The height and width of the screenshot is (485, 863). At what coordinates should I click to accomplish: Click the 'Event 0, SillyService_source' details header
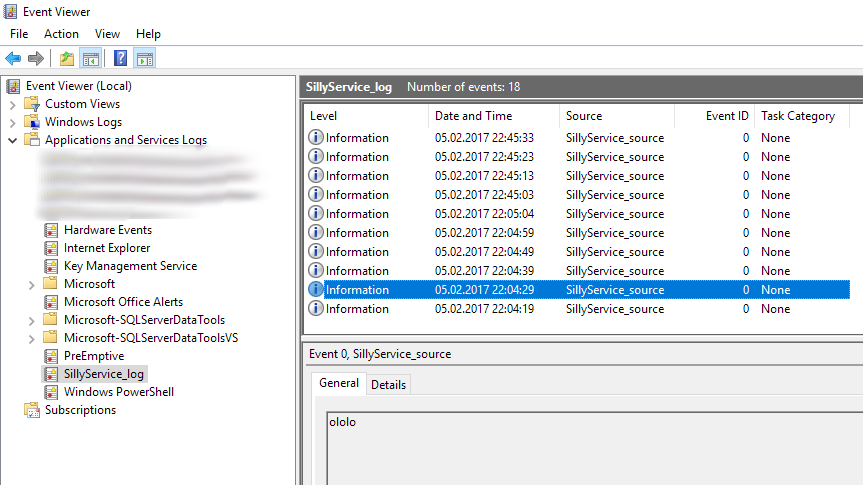(x=380, y=354)
